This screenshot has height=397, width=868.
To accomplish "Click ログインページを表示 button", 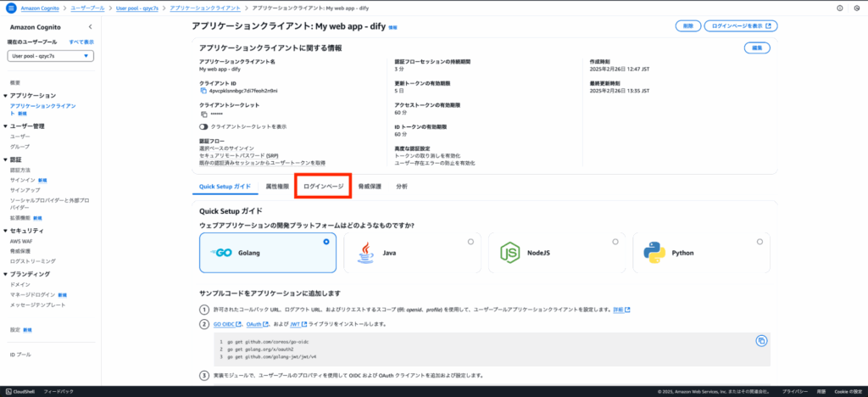I will (741, 26).
